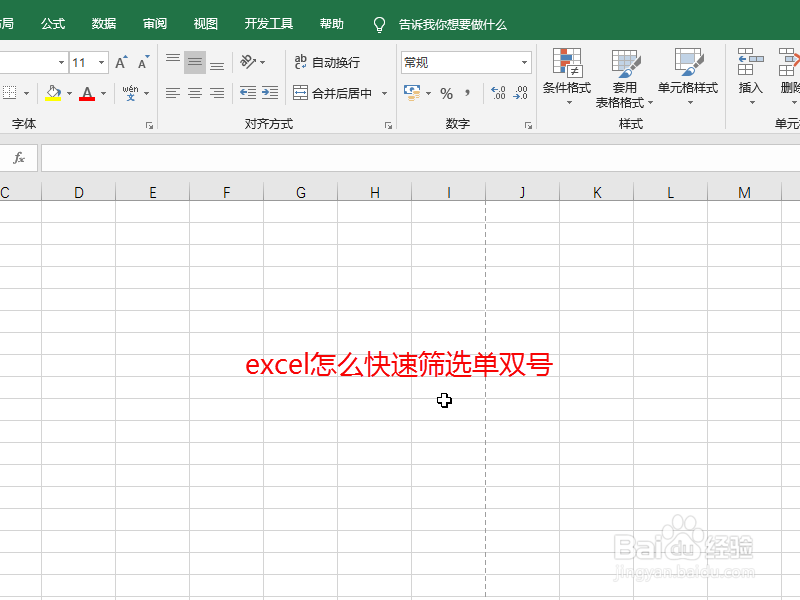The image size is (800, 600).
Task: Switch to the 数据 ribbon tab
Action: [103, 23]
